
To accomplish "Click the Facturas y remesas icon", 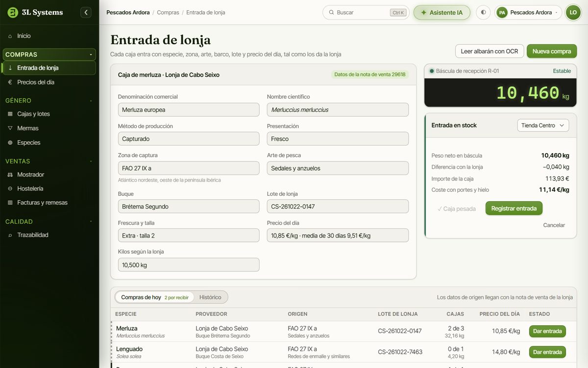I will click(10, 203).
